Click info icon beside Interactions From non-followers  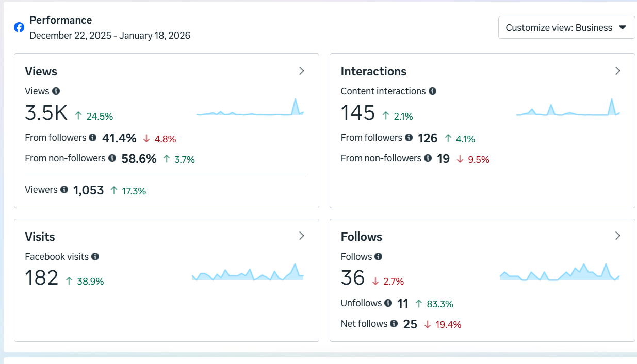pyautogui.click(x=428, y=158)
